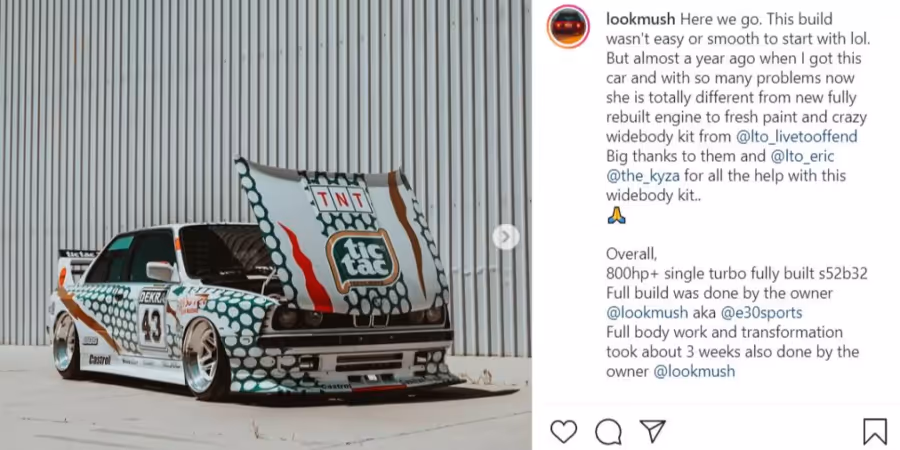Save post with bookmark icon
The image size is (900, 450).
[x=875, y=431]
